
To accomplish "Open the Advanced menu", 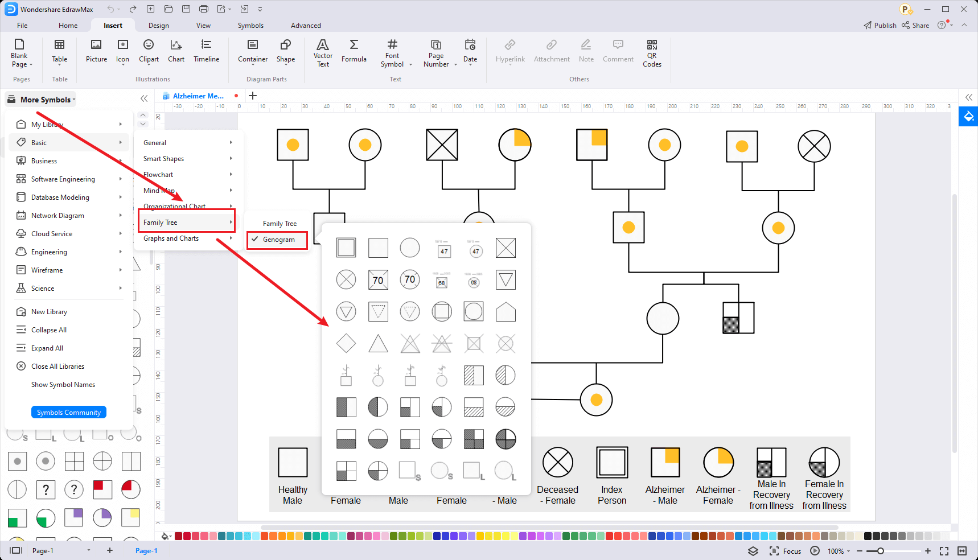I will (306, 25).
